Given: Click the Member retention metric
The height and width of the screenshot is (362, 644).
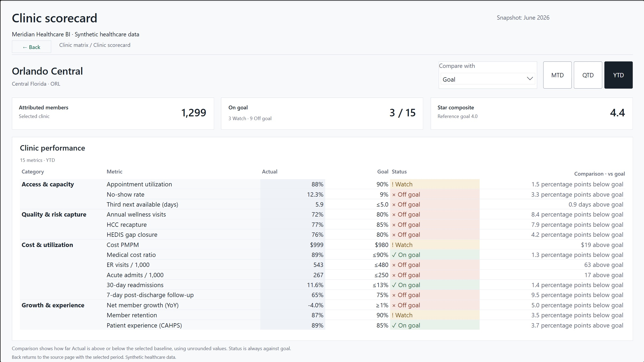Looking at the screenshot, I should click(x=132, y=315).
